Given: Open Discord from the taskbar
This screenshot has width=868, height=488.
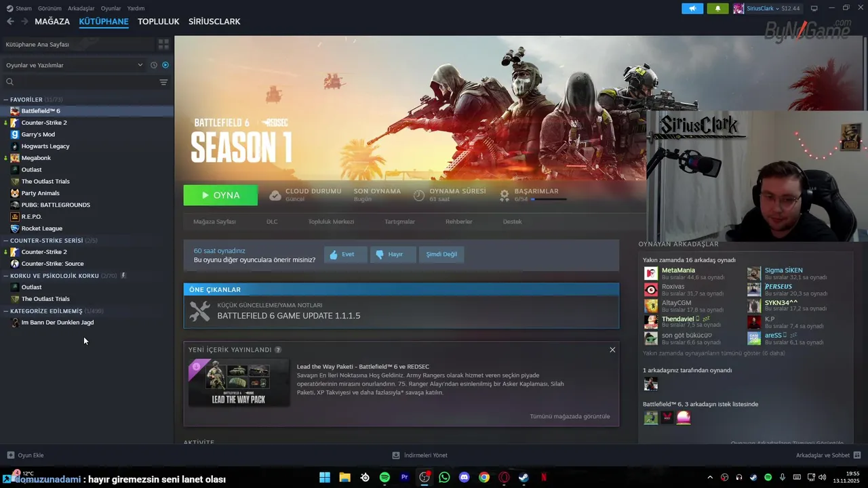Looking at the screenshot, I should [x=464, y=477].
